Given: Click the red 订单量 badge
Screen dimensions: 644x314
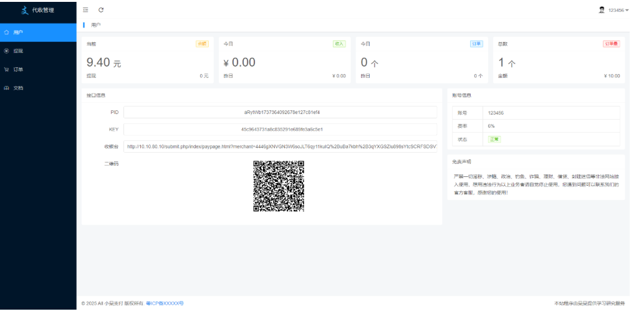Looking at the screenshot, I should coord(612,44).
